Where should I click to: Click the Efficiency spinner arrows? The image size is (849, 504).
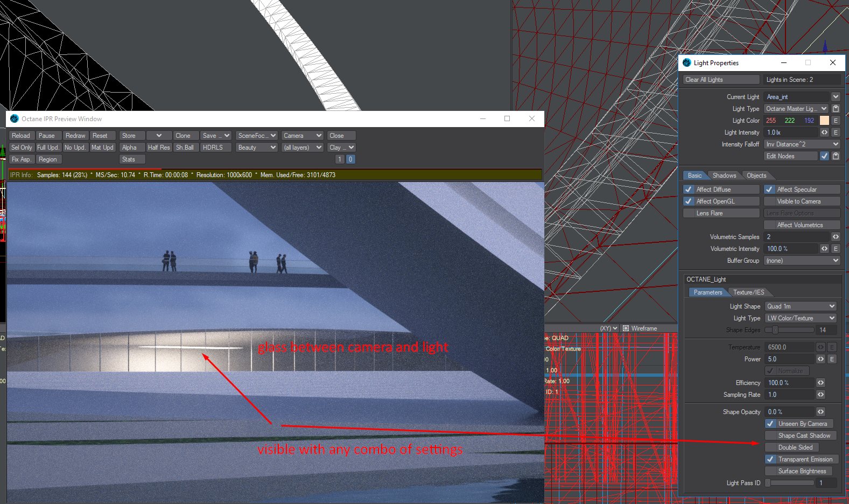(x=820, y=383)
